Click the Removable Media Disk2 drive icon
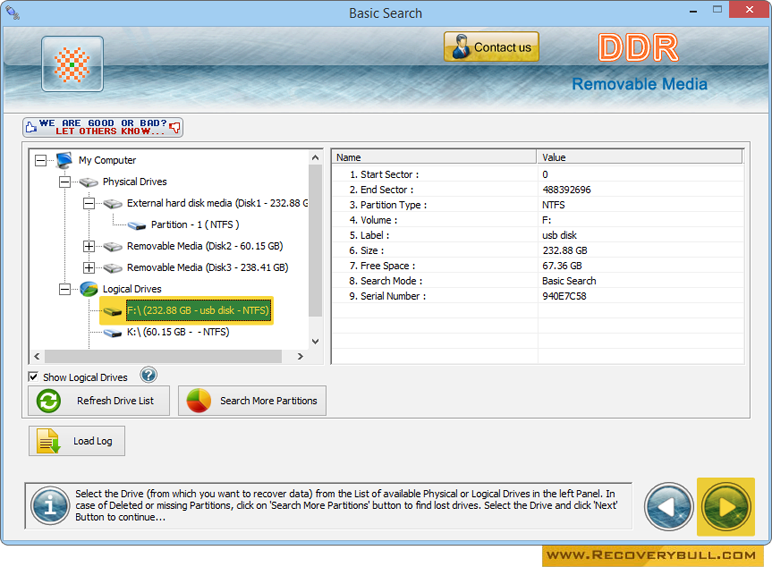This screenshot has height=567, width=772. click(x=113, y=246)
